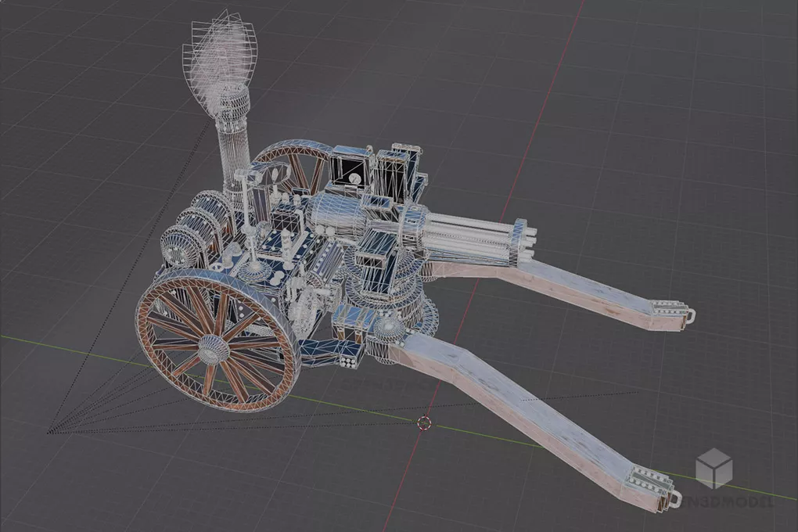Select the smoke wireframe above the chimney
This screenshot has height=532, width=798.
pyautogui.click(x=222, y=60)
